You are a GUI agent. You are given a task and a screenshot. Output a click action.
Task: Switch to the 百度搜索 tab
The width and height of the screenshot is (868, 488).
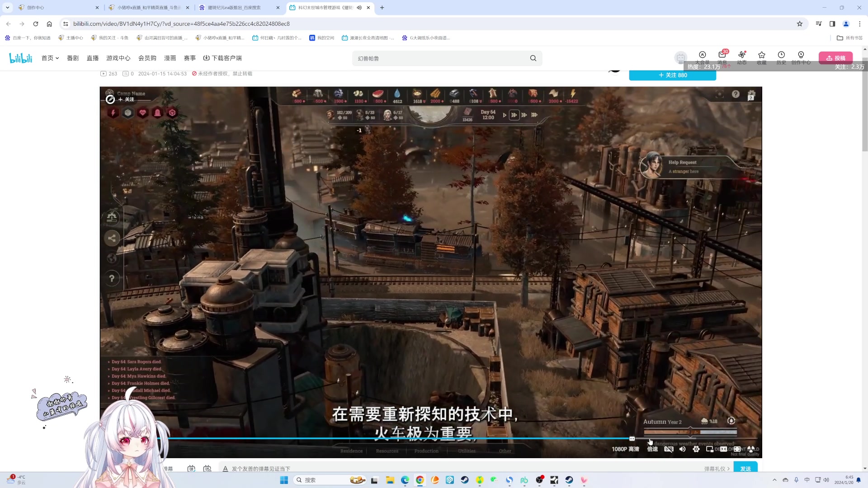(240, 8)
